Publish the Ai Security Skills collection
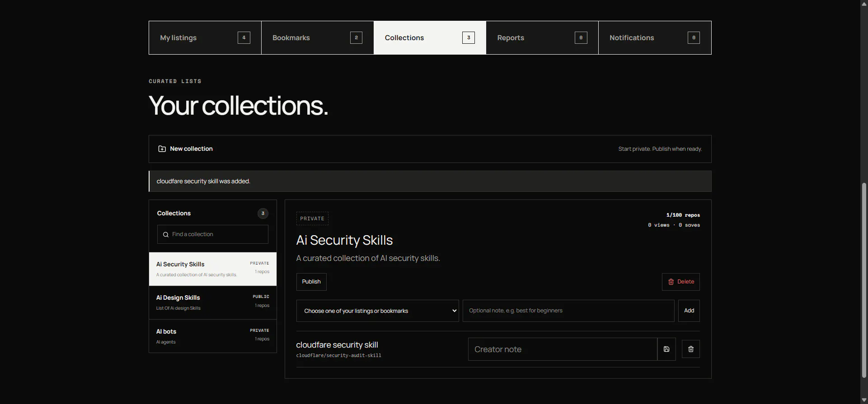This screenshot has height=404, width=868. 311,282
